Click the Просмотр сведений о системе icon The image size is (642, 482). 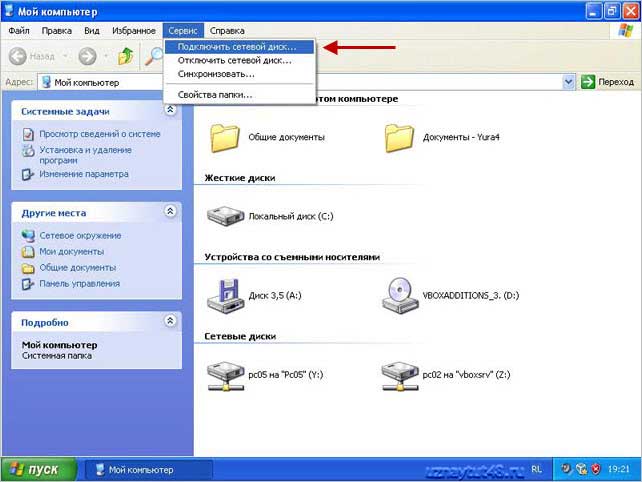pos(28,134)
